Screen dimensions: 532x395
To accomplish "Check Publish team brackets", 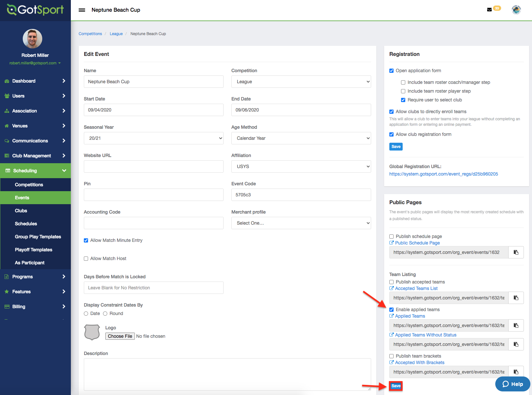I will point(392,356).
